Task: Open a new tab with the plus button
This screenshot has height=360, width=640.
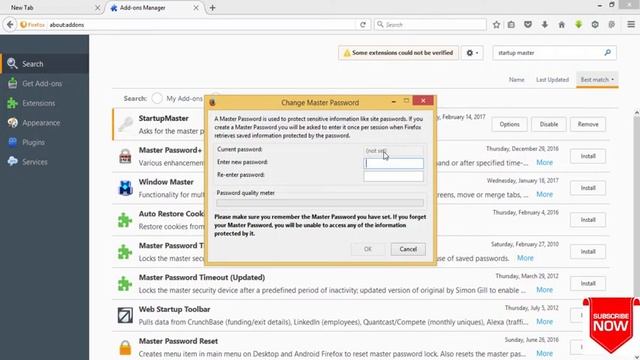Action: [x=212, y=8]
